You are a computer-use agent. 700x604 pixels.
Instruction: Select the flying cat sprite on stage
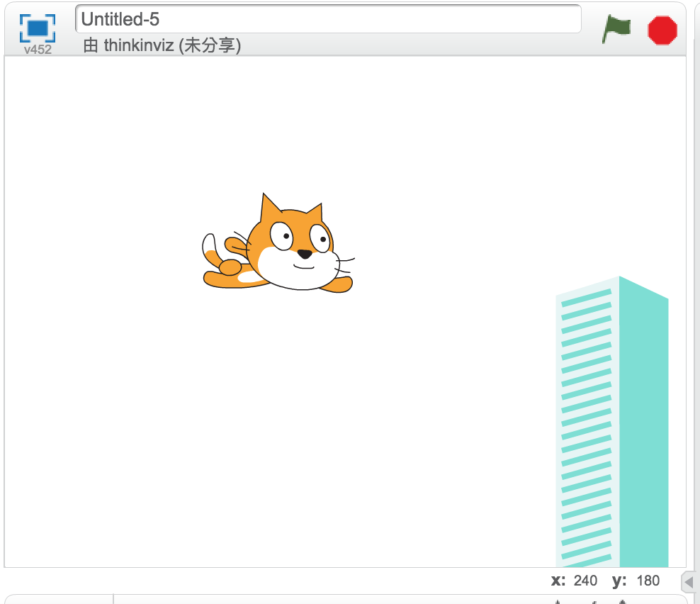(x=278, y=244)
